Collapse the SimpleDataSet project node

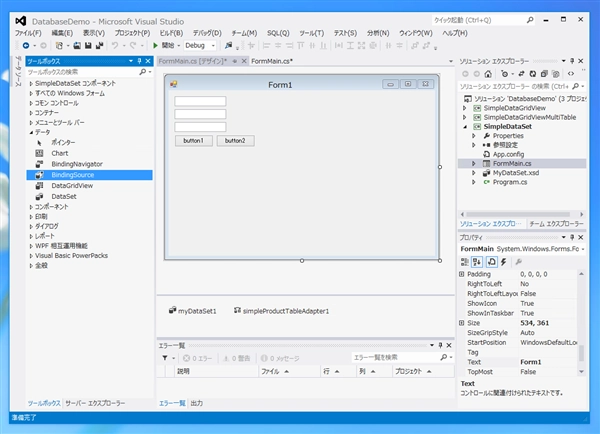(465, 127)
